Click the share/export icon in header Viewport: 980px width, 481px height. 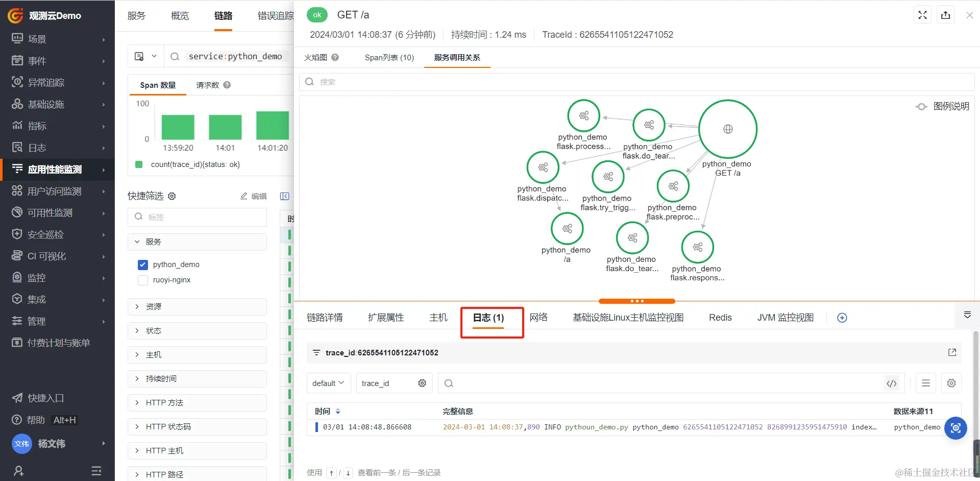946,15
